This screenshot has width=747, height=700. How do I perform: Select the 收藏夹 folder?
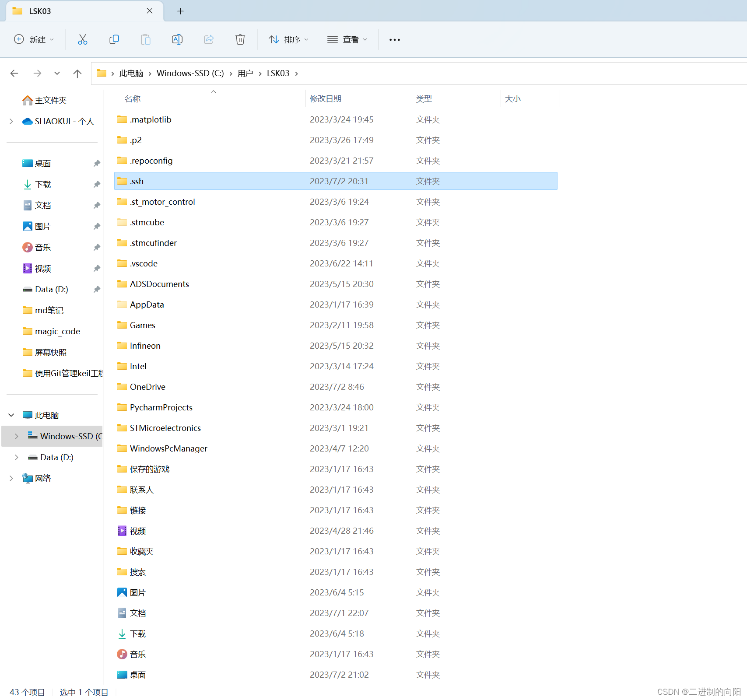coord(336,551)
